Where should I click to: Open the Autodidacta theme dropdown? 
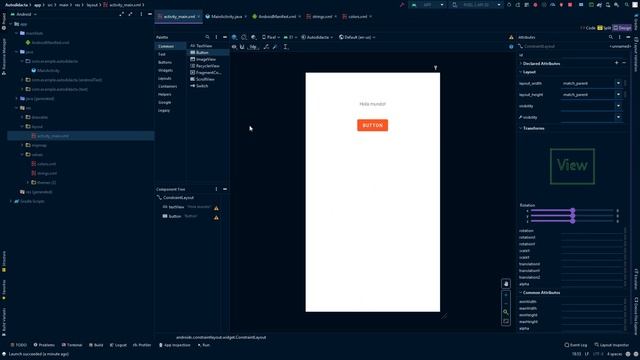(x=317, y=37)
